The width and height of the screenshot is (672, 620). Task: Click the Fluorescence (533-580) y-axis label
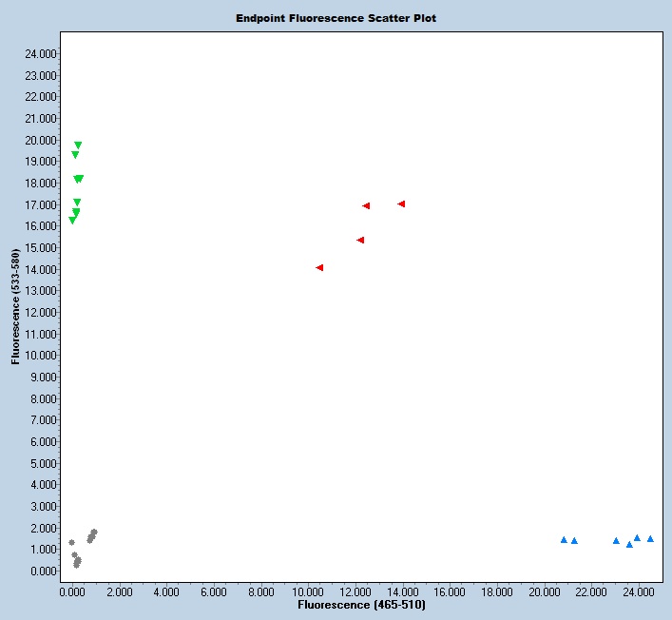point(15,307)
